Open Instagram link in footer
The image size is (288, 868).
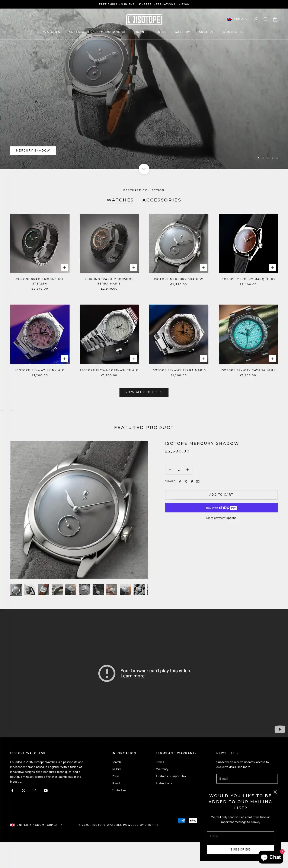pos(34,791)
